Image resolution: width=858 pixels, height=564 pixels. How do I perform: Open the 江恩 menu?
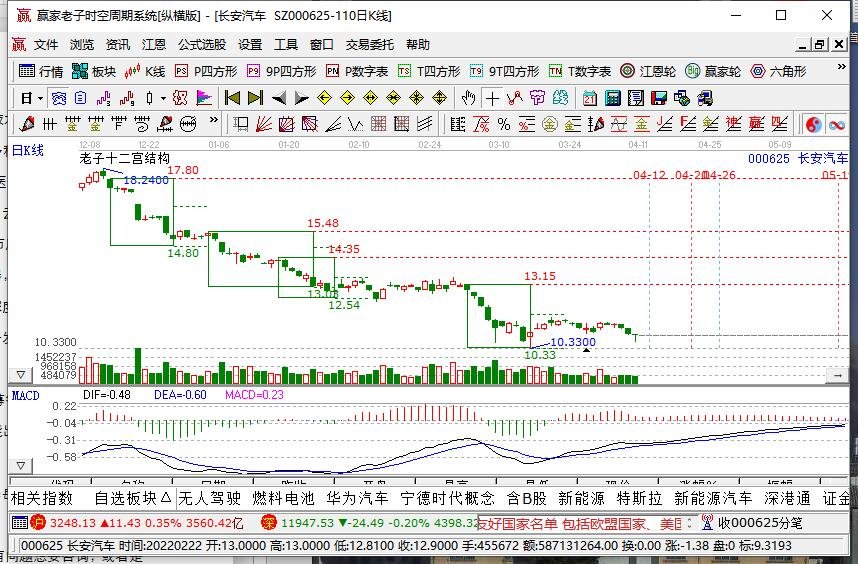(154, 44)
